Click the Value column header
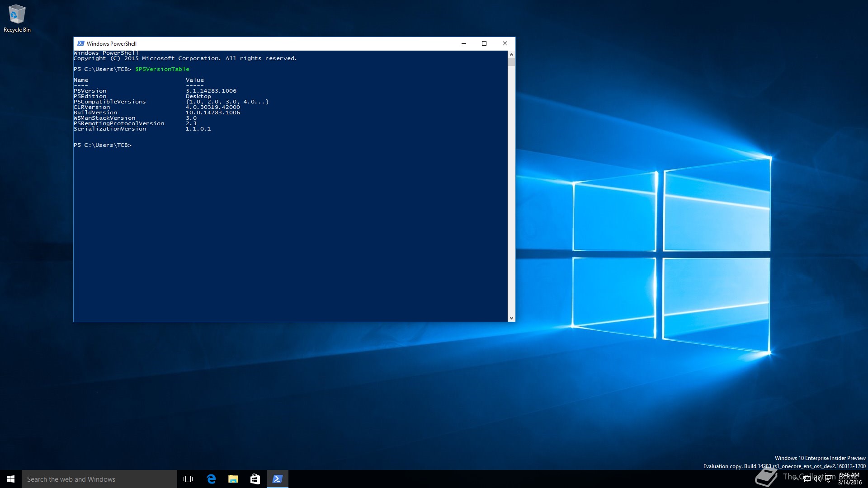This screenshot has width=868, height=488. [x=195, y=80]
